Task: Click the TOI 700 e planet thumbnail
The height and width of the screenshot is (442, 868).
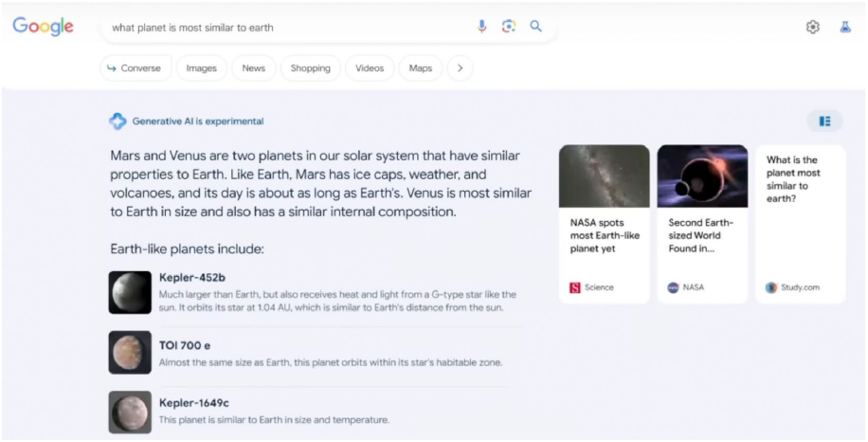Action: pyautogui.click(x=130, y=352)
